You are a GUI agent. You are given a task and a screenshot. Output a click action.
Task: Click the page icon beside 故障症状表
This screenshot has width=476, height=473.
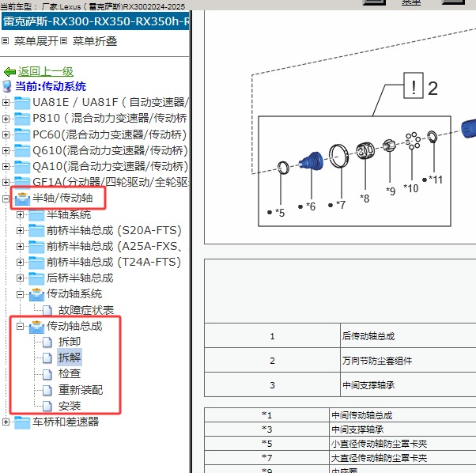[x=47, y=311]
